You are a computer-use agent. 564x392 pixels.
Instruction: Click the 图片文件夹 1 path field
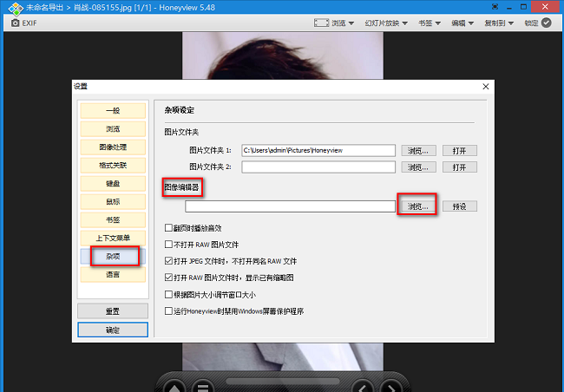318,150
